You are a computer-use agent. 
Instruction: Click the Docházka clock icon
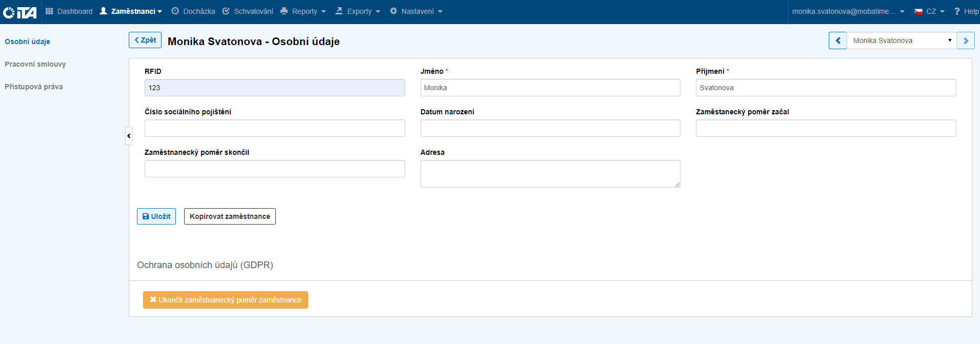[175, 11]
